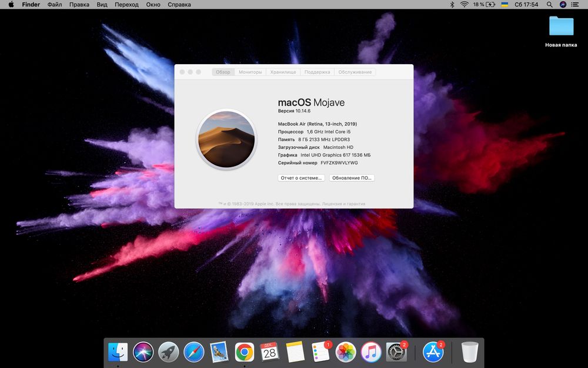The width and height of the screenshot is (588, 368).
Task: Open the Mail stamp icon in Dock
Action: coord(219,352)
